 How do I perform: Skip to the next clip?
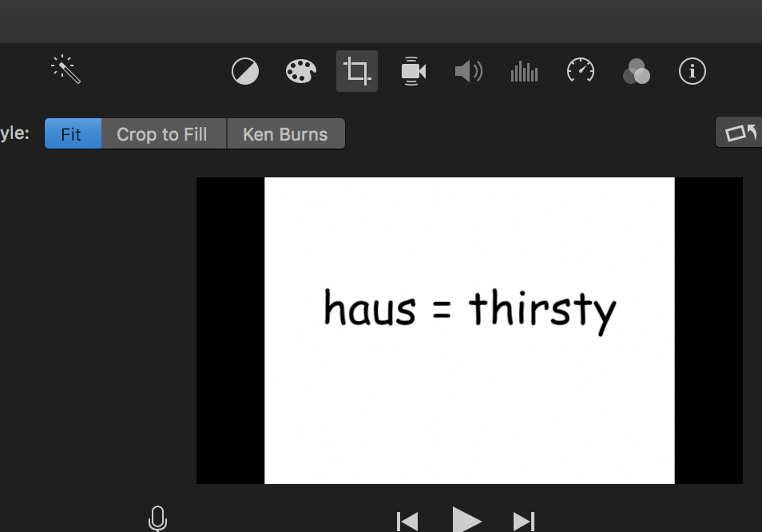524,522
